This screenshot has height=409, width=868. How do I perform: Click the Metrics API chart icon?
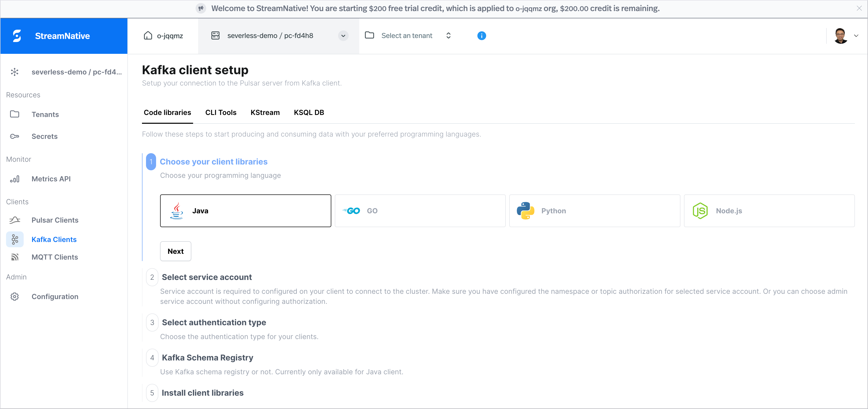point(15,179)
